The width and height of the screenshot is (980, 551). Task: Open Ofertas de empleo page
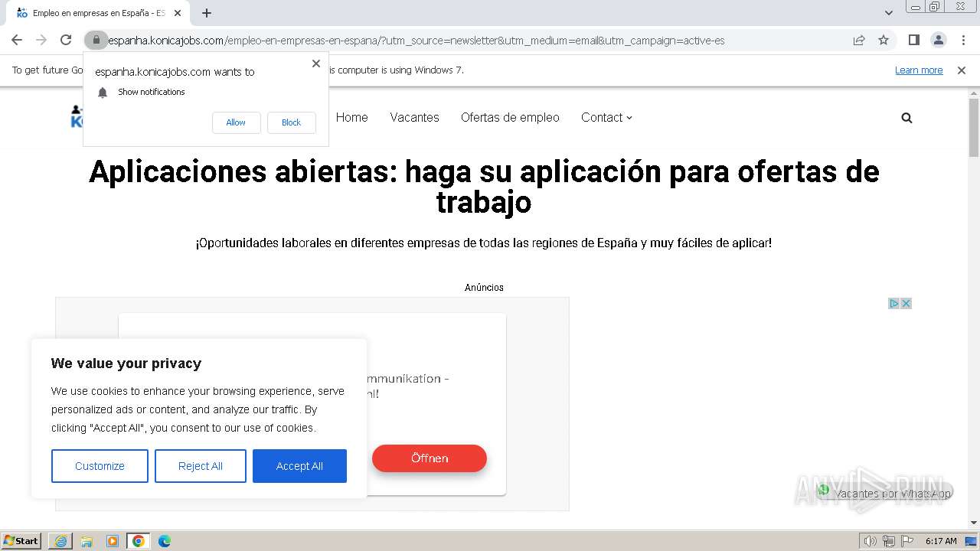[510, 118]
